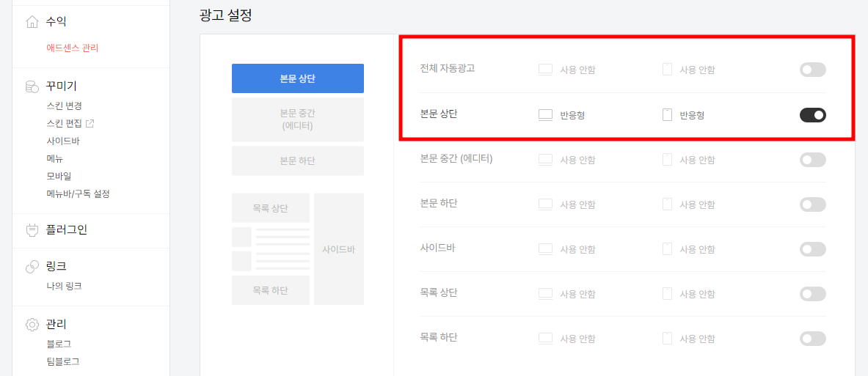
Task: Select 목록 상단 block in layout preview
Action: pos(271,208)
